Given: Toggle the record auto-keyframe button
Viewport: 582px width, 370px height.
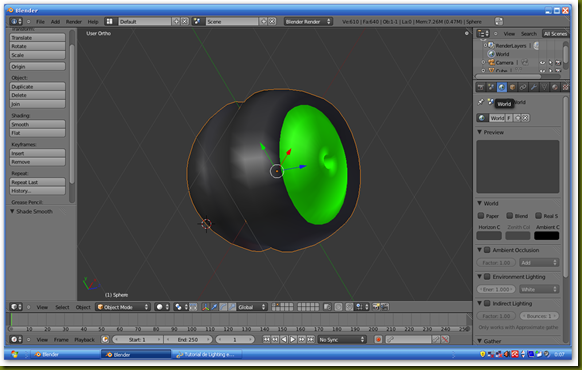Looking at the screenshot, I should 378,340.
